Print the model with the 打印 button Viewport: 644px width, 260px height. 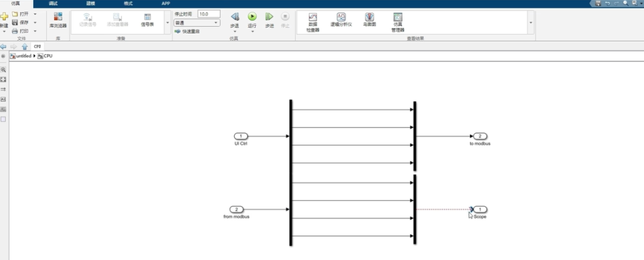[20, 31]
